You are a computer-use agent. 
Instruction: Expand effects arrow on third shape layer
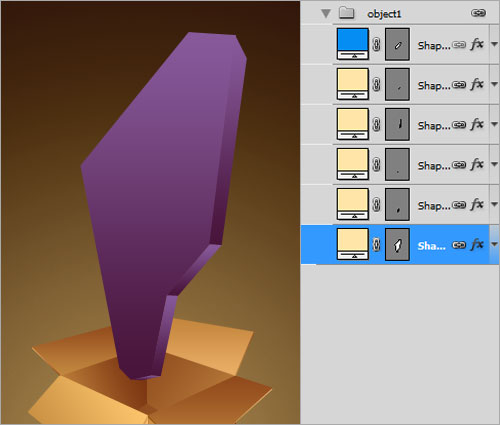(494, 124)
